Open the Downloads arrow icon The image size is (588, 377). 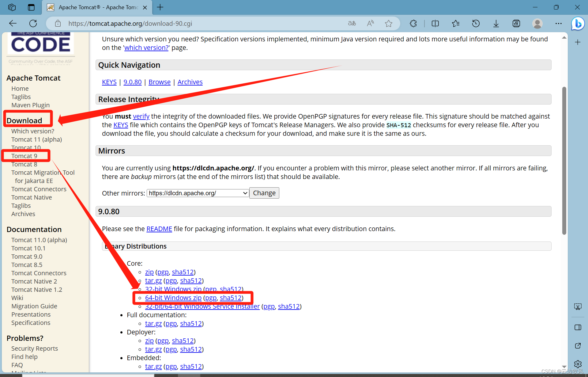coord(496,23)
